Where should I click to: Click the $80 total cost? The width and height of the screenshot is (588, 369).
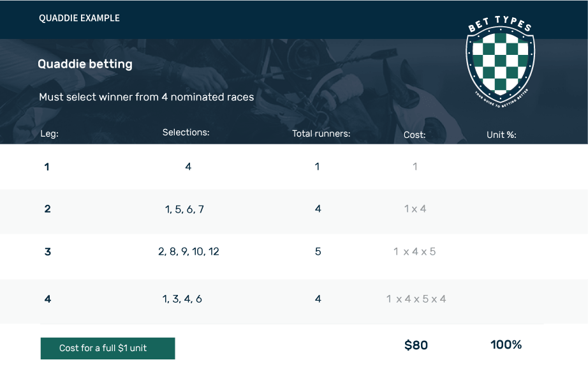click(416, 345)
